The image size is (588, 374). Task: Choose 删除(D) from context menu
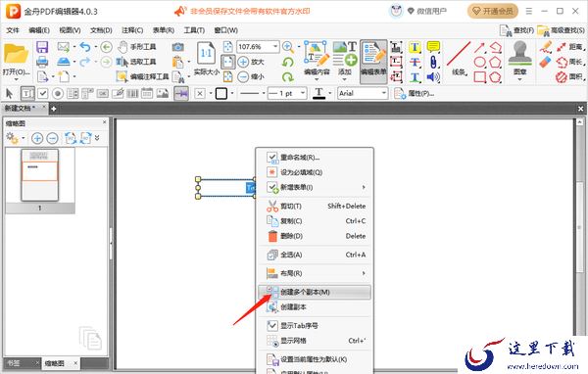pyautogui.click(x=315, y=236)
